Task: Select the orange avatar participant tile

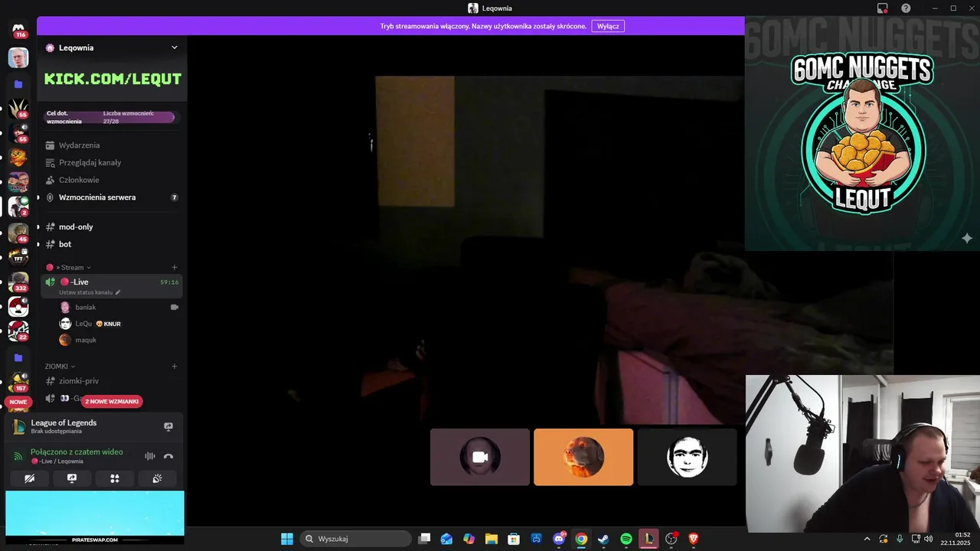Action: [583, 457]
